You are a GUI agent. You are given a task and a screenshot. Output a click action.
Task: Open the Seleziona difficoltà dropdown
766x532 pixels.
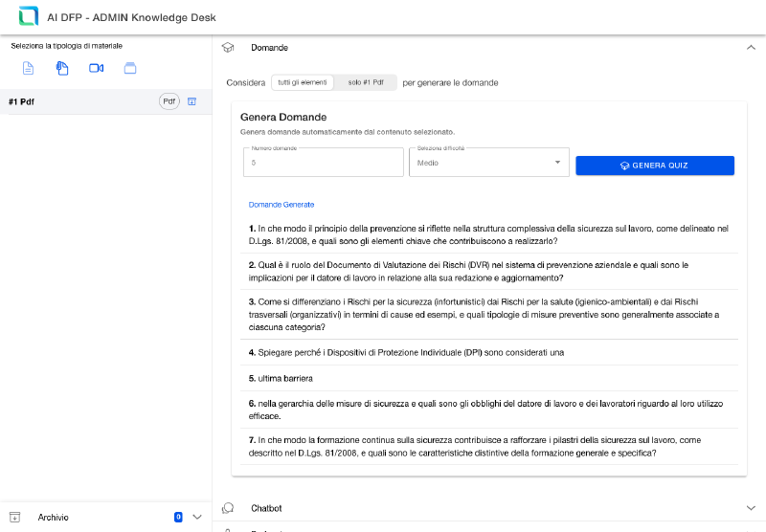tap(489, 163)
